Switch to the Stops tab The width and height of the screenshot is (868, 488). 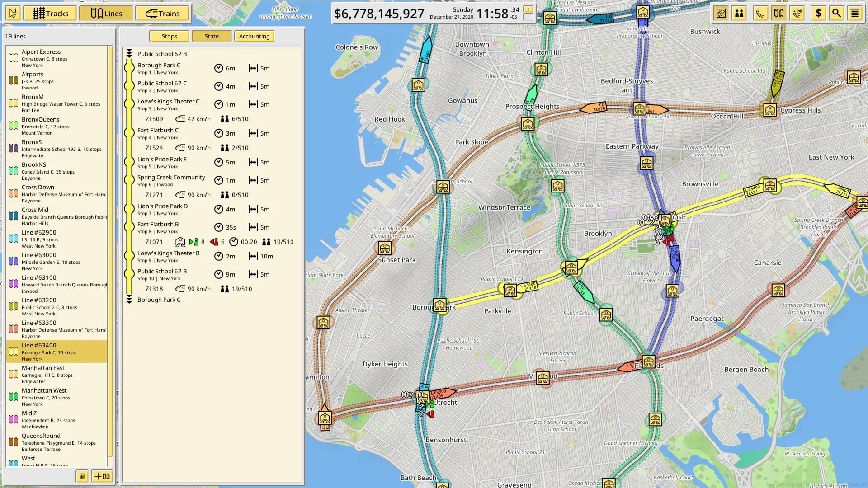click(x=169, y=36)
